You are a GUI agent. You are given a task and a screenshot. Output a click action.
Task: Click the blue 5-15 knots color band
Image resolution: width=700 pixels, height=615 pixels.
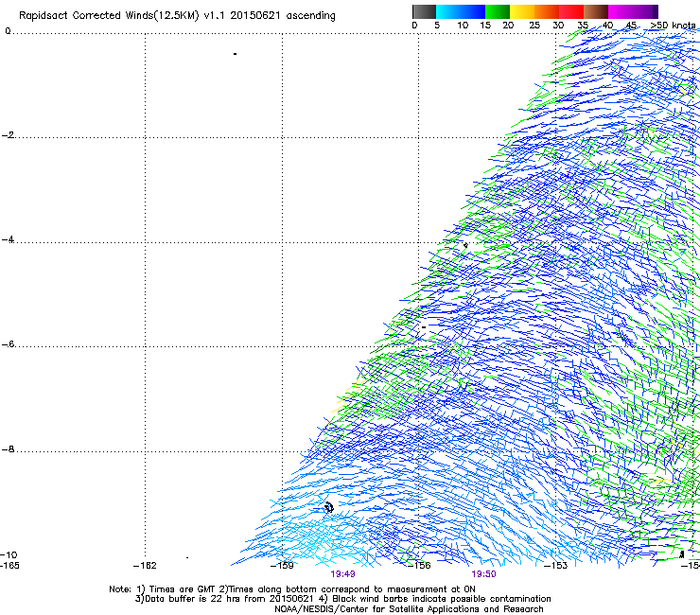[461, 11]
